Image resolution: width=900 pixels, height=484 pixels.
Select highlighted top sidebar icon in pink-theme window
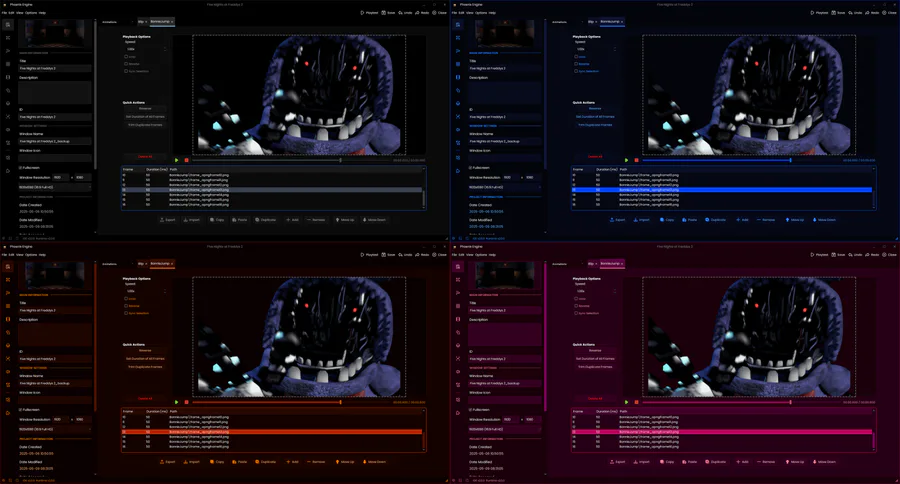457,266
